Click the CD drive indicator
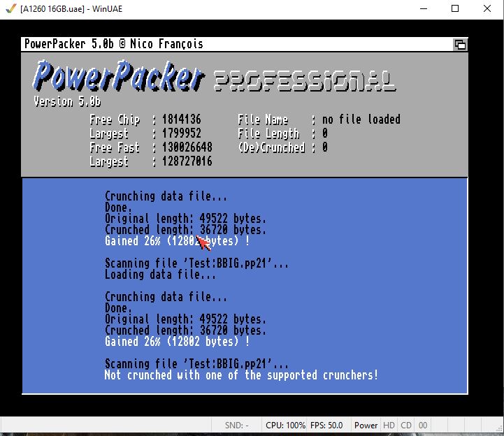 (x=406, y=425)
